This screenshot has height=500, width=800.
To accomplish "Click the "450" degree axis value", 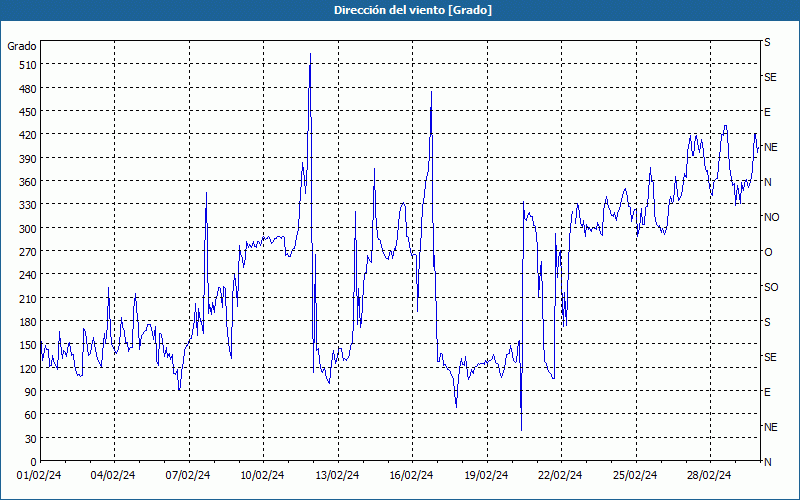I will 28,112.
